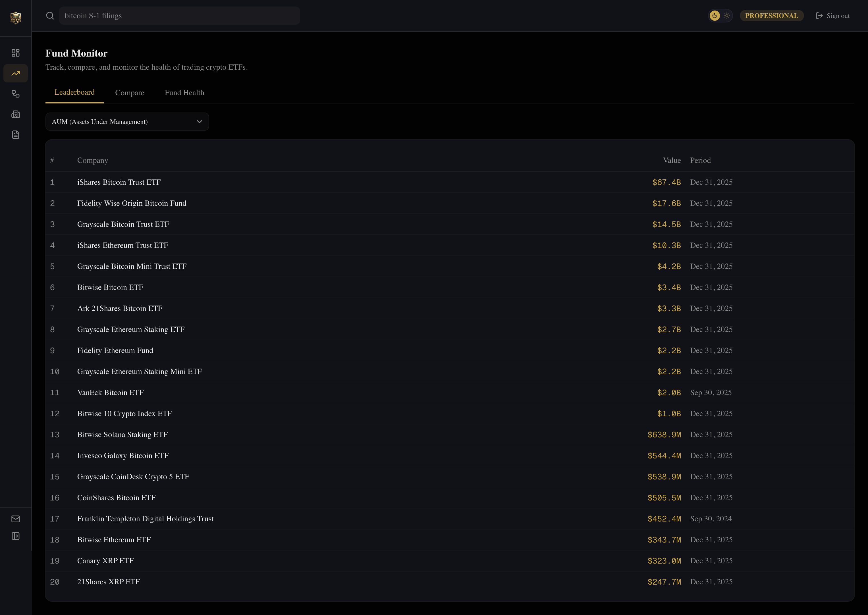The image size is (868, 615).
Task: Click the $638.9M value
Action: pyautogui.click(x=664, y=434)
